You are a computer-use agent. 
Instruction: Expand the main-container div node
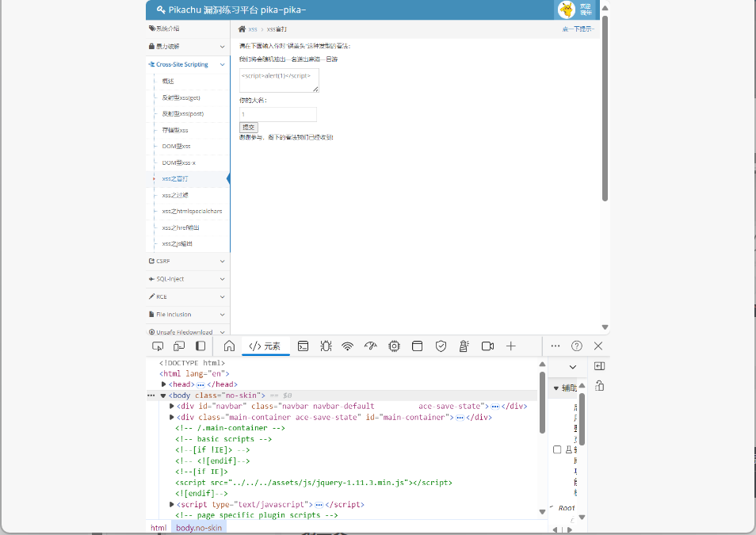172,417
